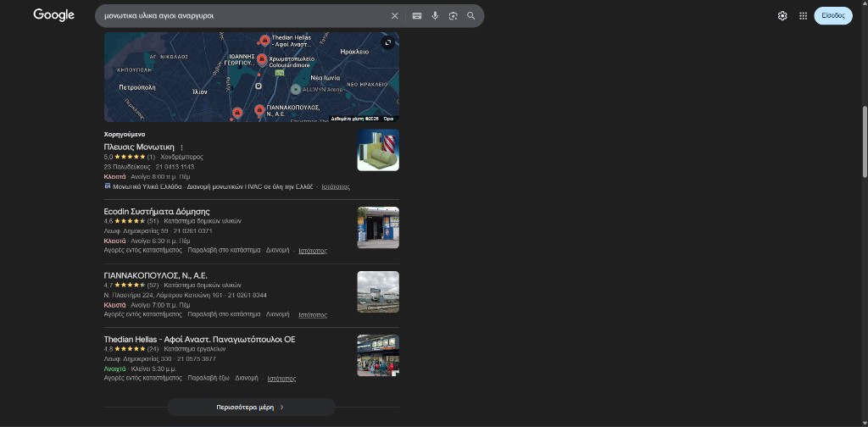
Task: Open quick settings gear icon
Action: pyautogui.click(x=782, y=16)
